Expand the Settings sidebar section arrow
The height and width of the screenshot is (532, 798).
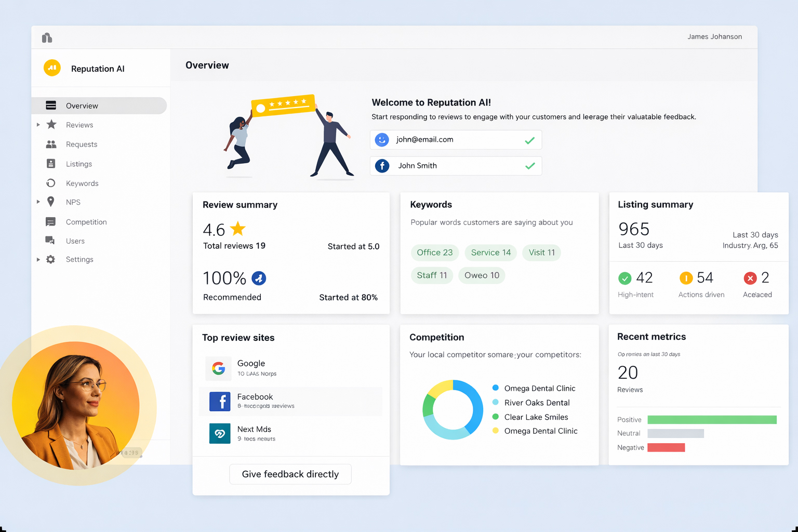(x=38, y=259)
